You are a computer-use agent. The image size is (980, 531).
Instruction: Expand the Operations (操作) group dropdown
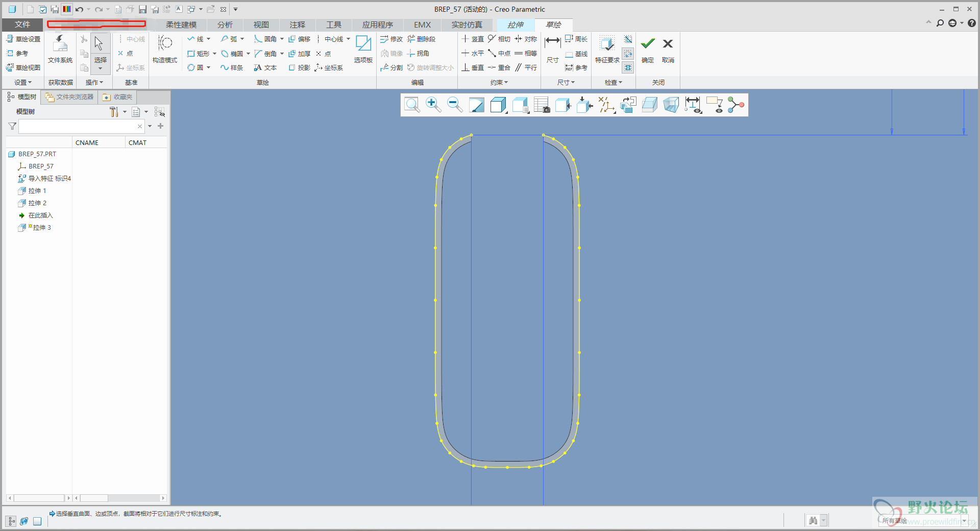click(94, 82)
